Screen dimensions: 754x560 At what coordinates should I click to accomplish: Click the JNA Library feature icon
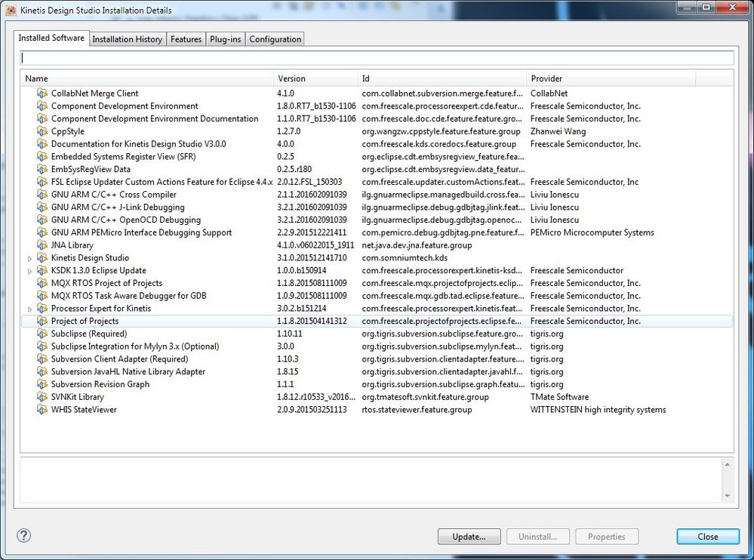(x=42, y=245)
